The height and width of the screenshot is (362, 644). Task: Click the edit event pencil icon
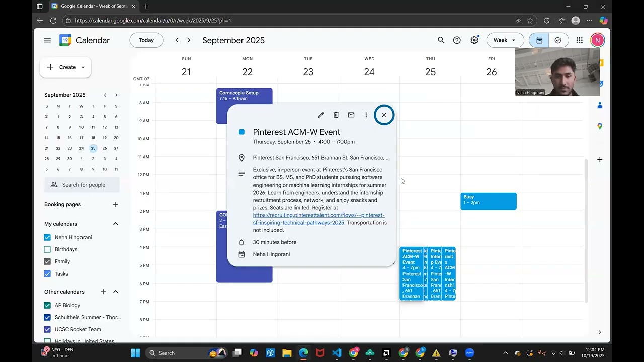tap(321, 115)
